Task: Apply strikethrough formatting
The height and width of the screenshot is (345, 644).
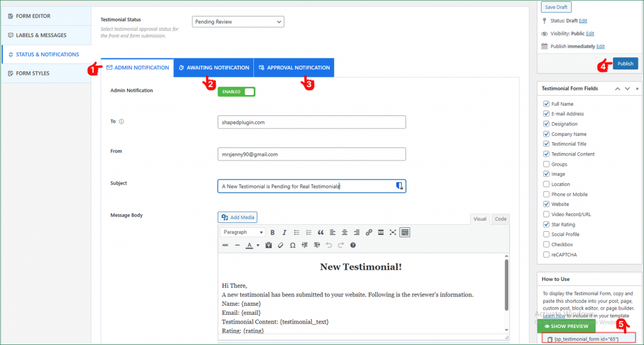Action: [225, 245]
